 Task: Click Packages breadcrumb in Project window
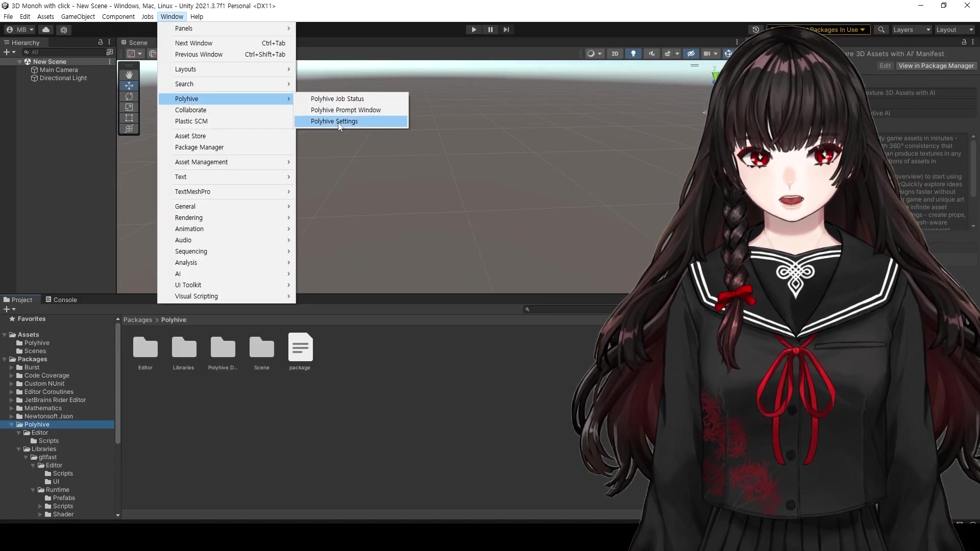tap(138, 320)
